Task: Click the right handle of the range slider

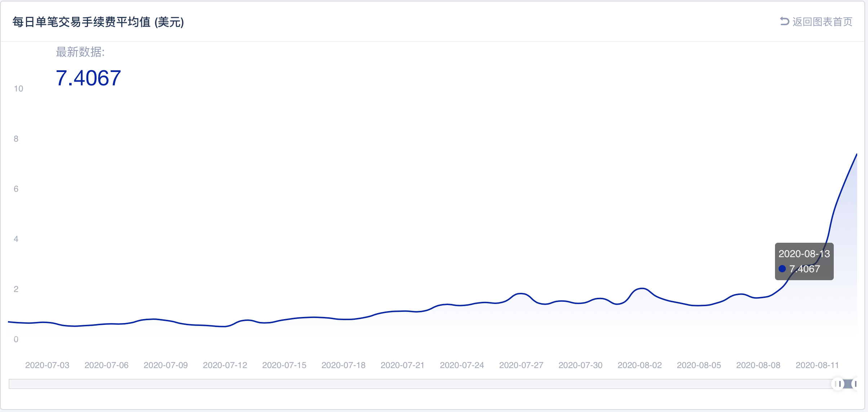Action: pos(855,384)
